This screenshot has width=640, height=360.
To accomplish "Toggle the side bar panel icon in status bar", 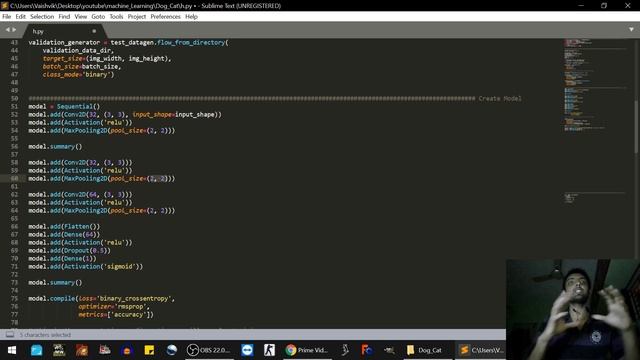I will (10, 335).
